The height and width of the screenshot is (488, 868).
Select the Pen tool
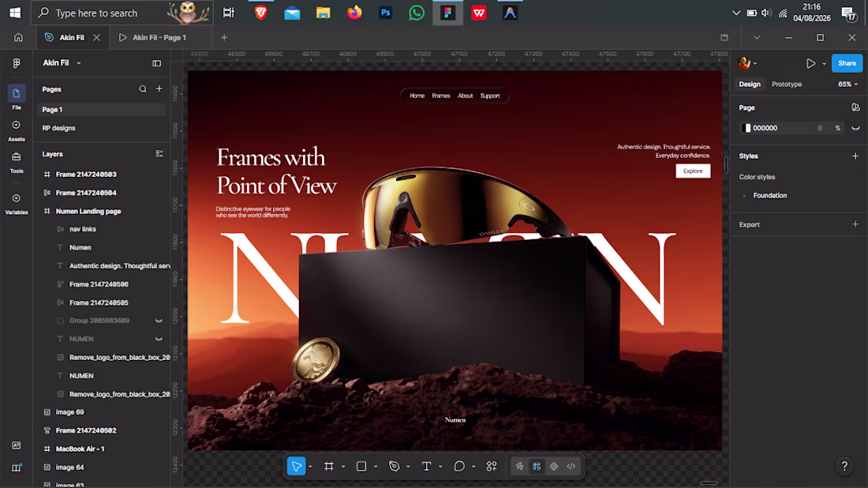click(x=394, y=467)
